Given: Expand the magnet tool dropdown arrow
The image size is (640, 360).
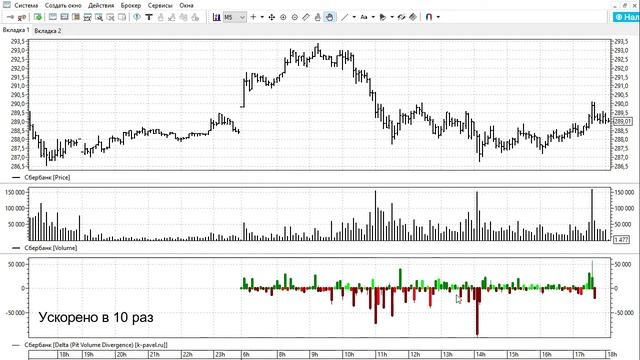Looking at the screenshot, I should click(438, 17).
